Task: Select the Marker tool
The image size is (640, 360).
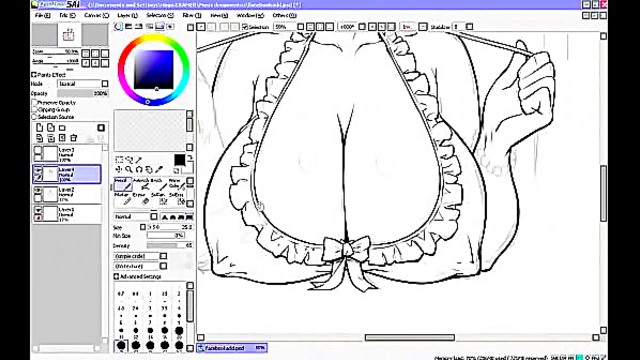Action: click(122, 199)
